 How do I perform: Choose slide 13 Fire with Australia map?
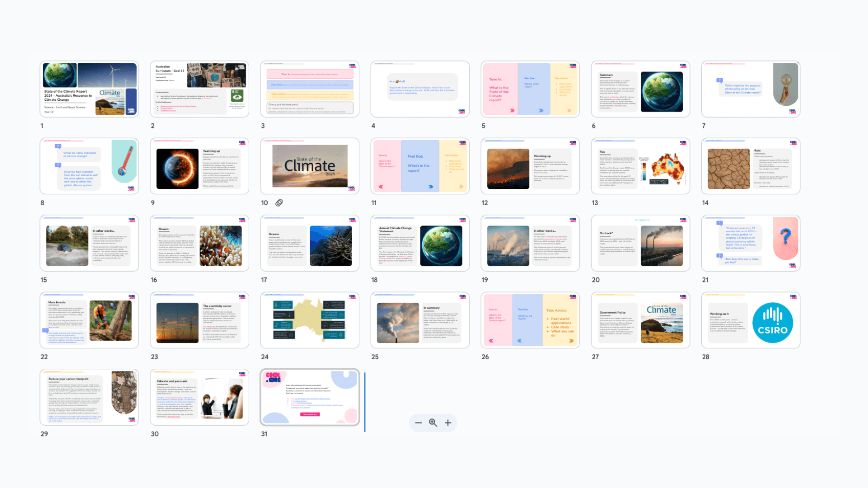641,166
